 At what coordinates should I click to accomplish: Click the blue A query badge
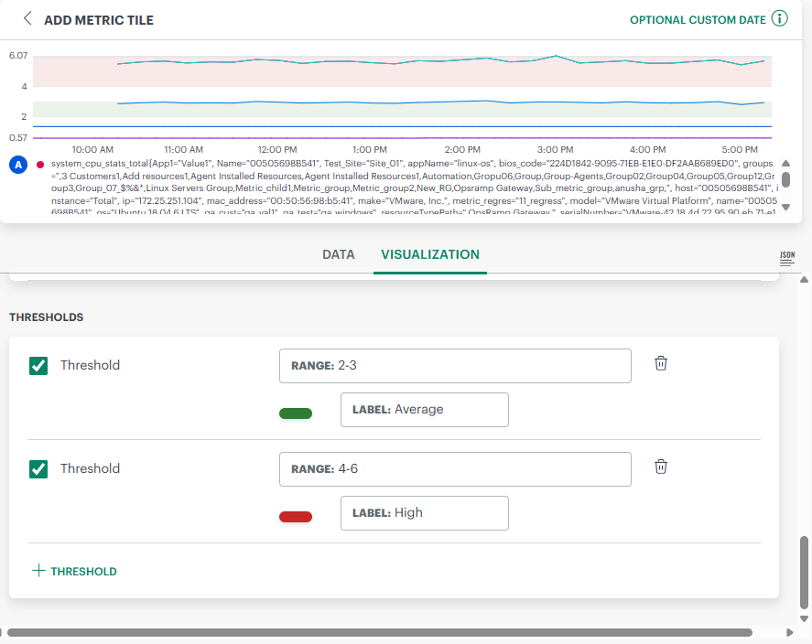pos(17,165)
